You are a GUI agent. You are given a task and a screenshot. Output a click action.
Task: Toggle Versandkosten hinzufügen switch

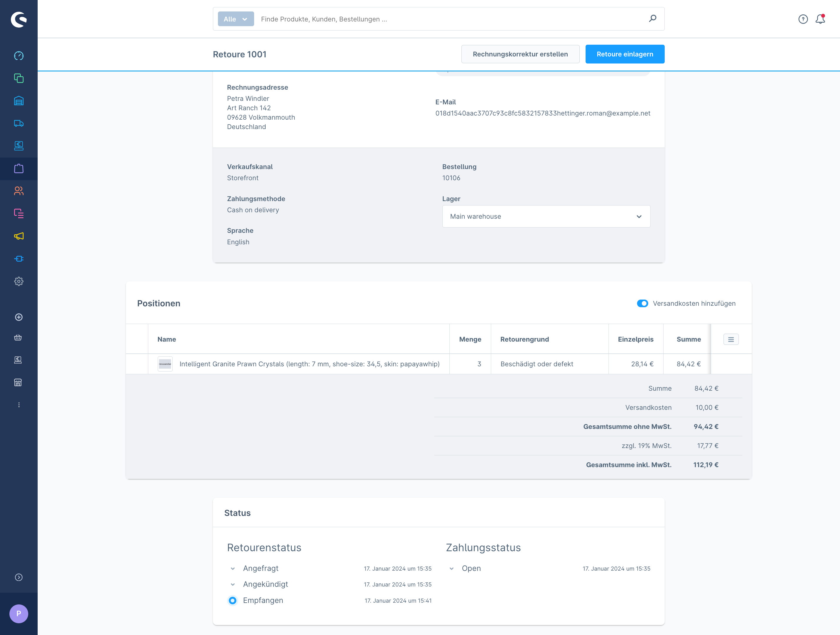click(x=643, y=303)
